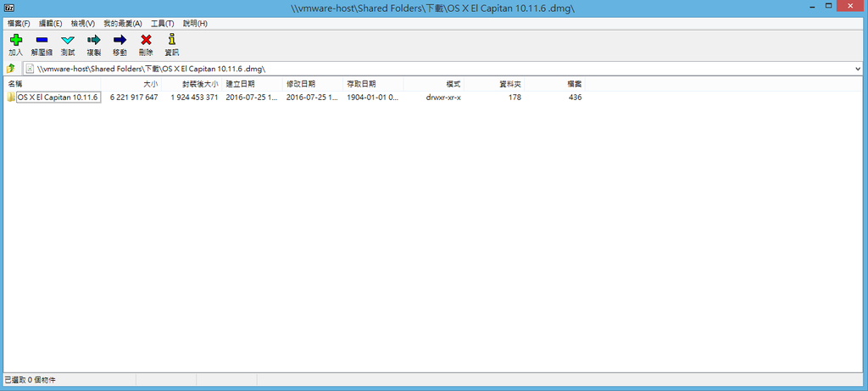
Task: Click the red X Delete (刪除) icon
Action: 146,40
